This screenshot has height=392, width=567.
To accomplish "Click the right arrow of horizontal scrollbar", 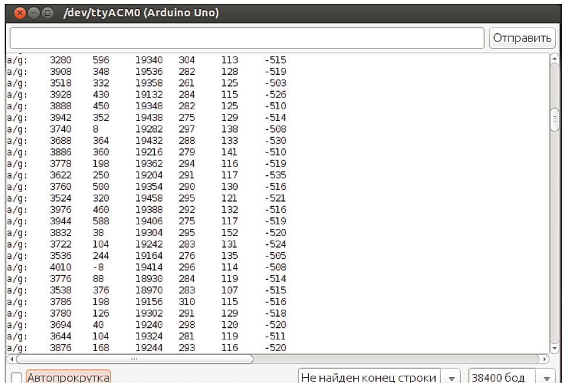I will [x=546, y=359].
